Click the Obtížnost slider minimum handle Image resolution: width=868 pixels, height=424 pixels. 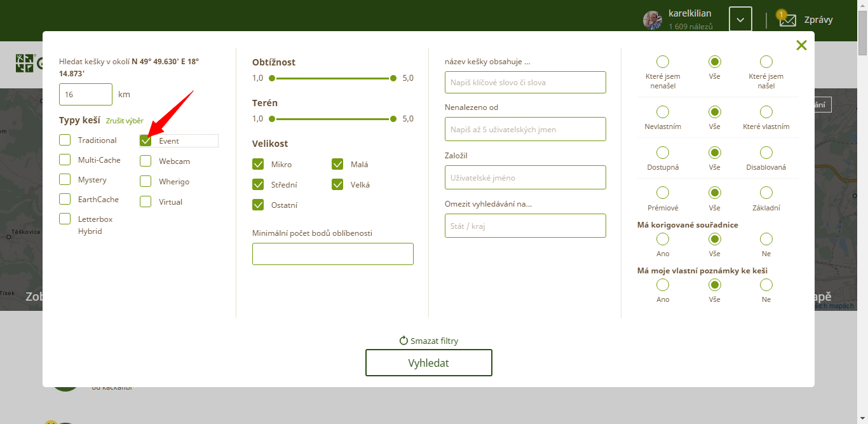[x=272, y=78]
